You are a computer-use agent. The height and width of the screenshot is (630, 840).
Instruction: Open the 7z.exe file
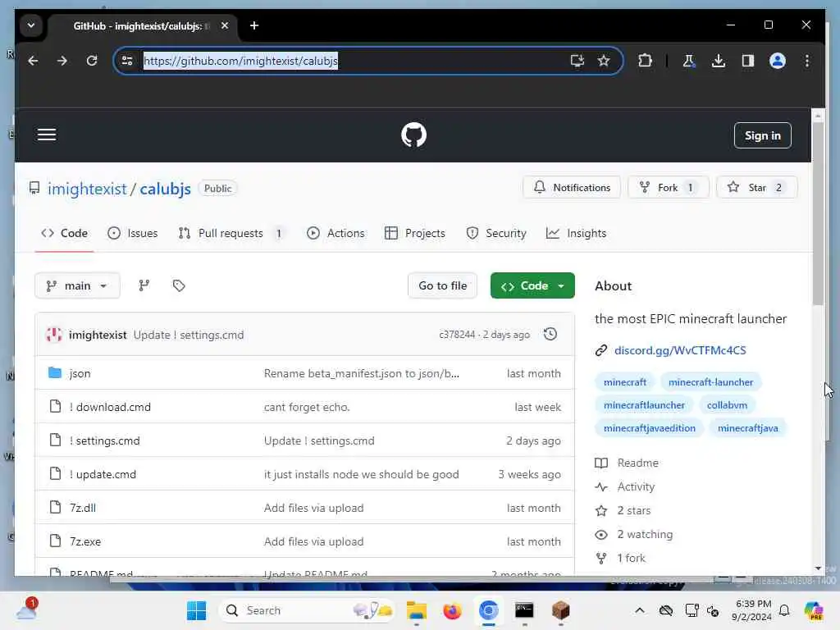[x=85, y=541]
